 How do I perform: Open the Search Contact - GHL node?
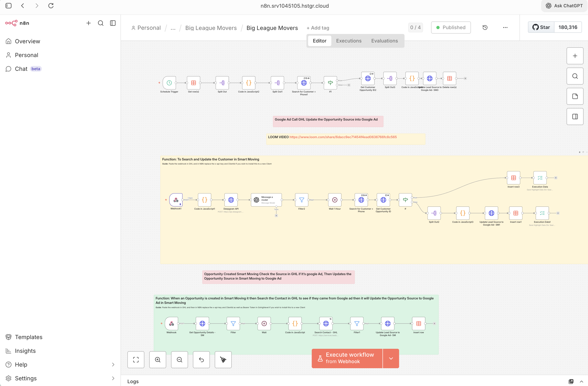tap(326, 323)
